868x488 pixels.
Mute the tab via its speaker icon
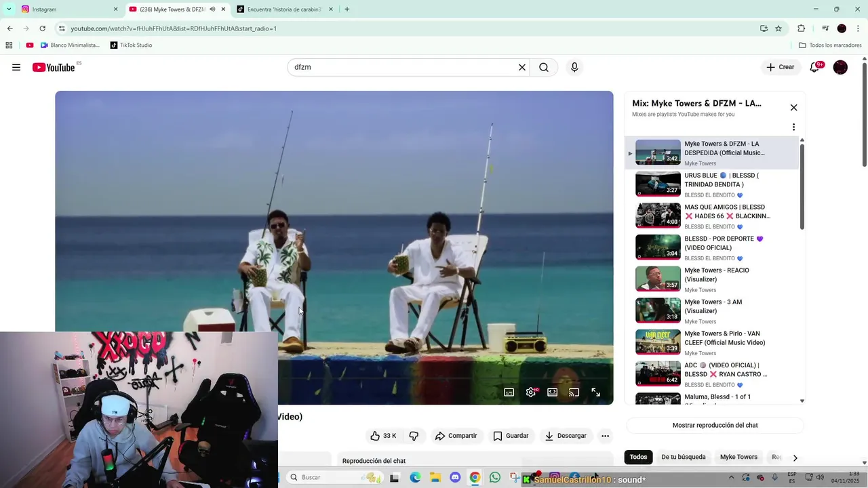(212, 9)
